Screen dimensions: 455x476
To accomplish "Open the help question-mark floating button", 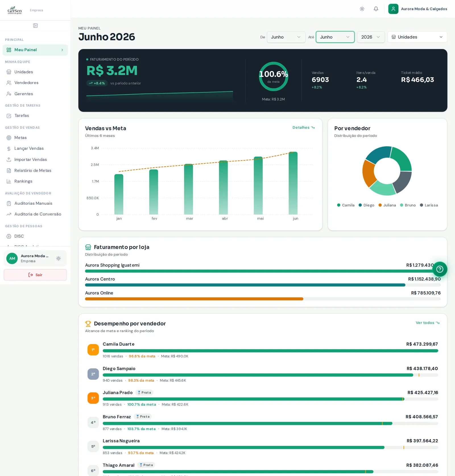I will click(440, 269).
